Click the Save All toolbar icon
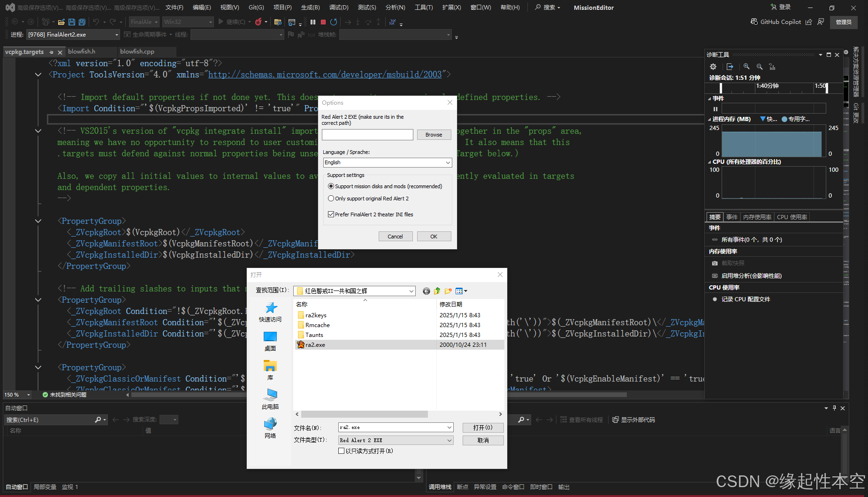 coord(82,22)
